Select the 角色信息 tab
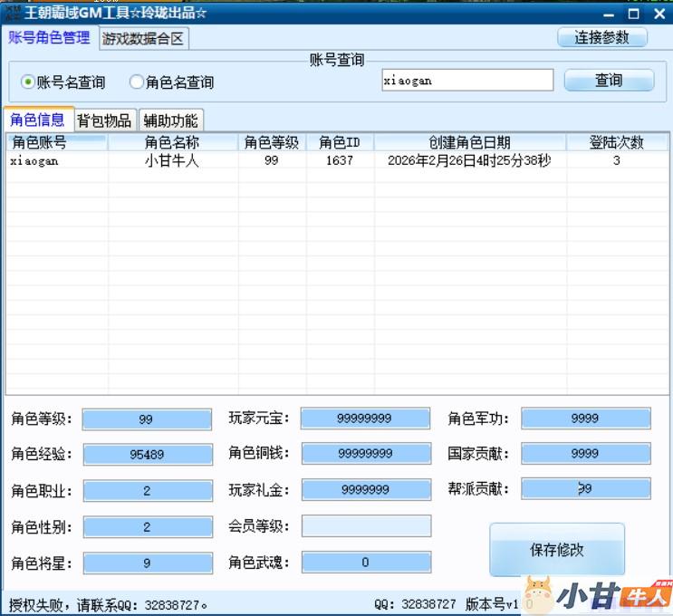Viewport: 673px width, 616px height. (38, 120)
